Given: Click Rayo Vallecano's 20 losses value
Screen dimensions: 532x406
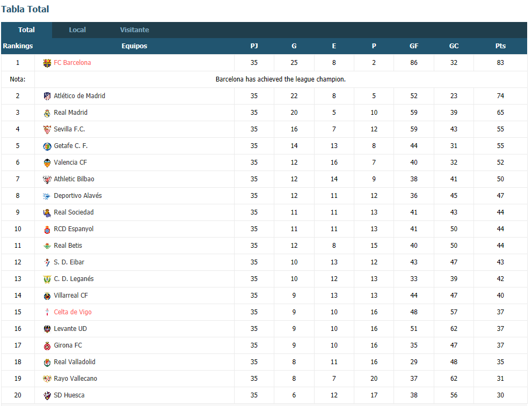Looking at the screenshot, I should (x=374, y=378).
